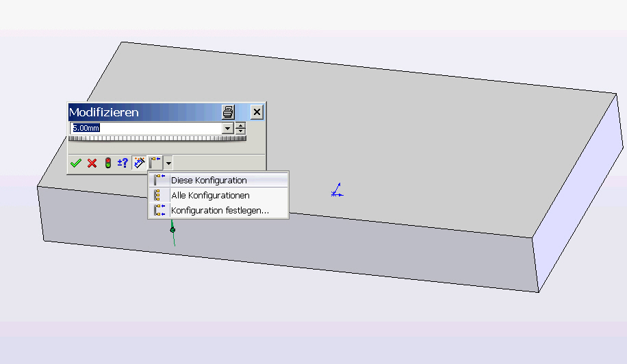Viewport: 627px width, 364px height.
Task: Click the 5.00mm dimension value field
Action: pyautogui.click(x=146, y=128)
